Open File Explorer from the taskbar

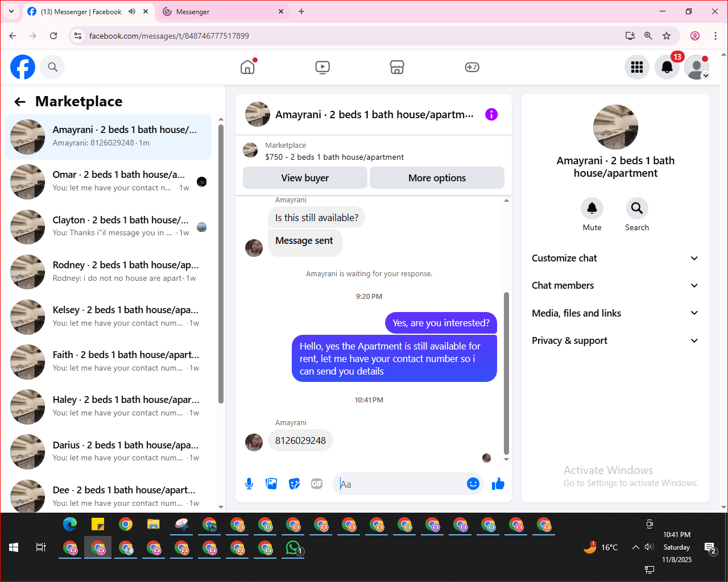(154, 524)
